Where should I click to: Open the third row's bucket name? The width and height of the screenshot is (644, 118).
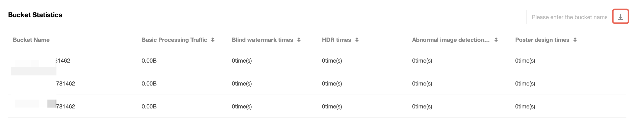tap(65, 107)
